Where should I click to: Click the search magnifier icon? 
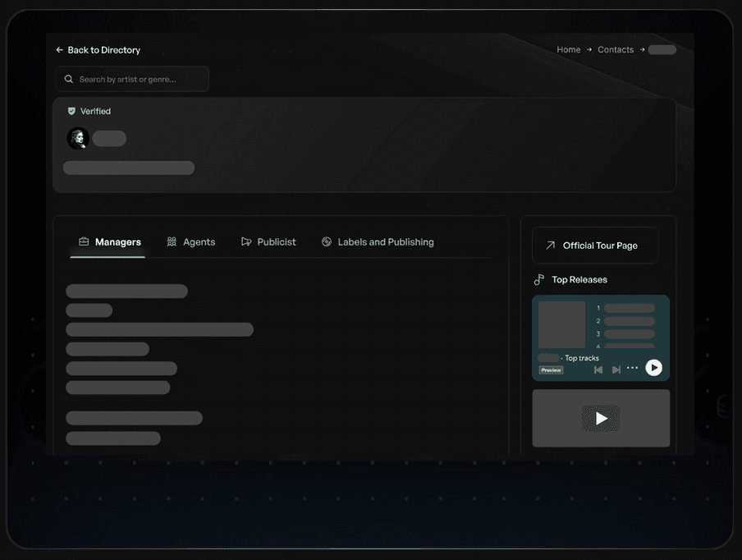[69, 79]
